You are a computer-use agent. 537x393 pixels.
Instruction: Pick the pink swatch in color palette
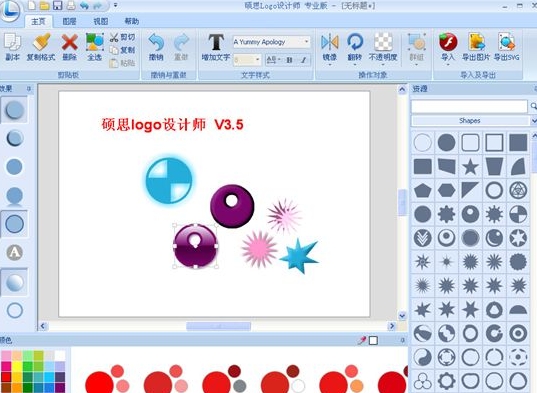pos(6,356)
